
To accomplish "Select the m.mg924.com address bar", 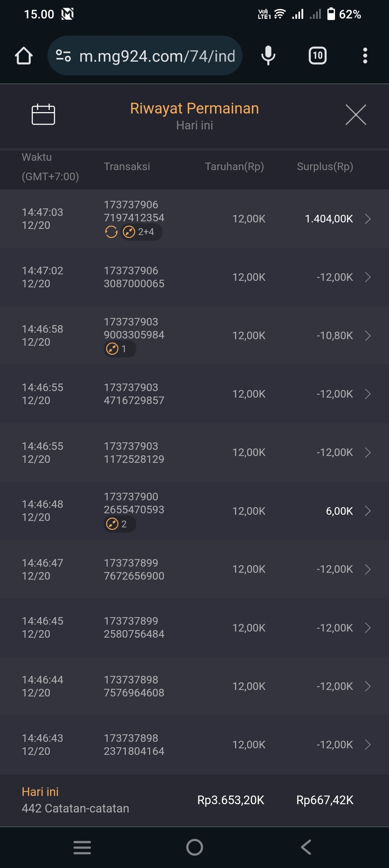I will 157,56.
